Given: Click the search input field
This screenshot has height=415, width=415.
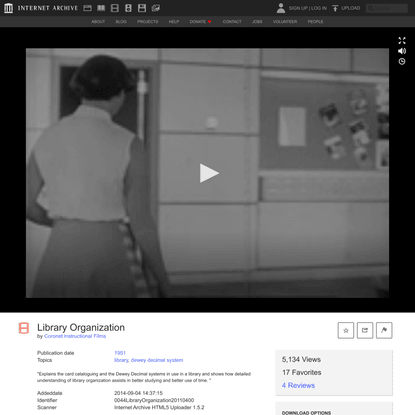Looking at the screenshot, I should pyautogui.click(x=387, y=8).
